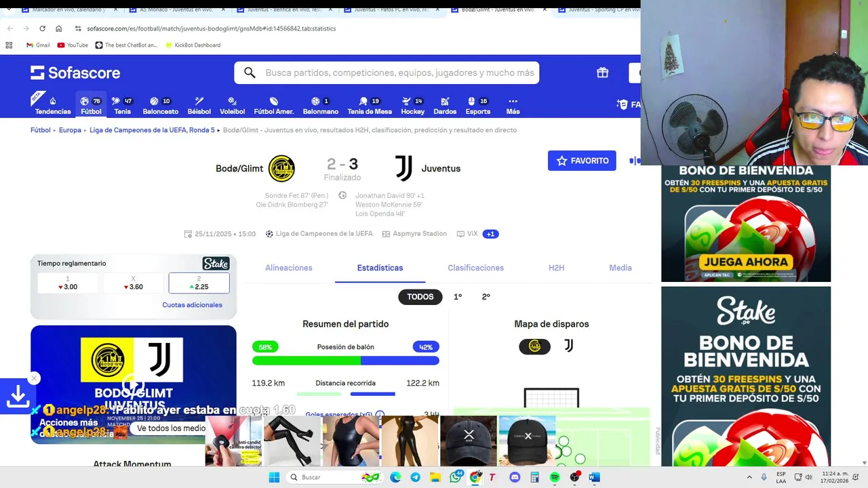The width and height of the screenshot is (868, 488).
Task: Select the Baloncesto sport category
Action: (x=161, y=105)
